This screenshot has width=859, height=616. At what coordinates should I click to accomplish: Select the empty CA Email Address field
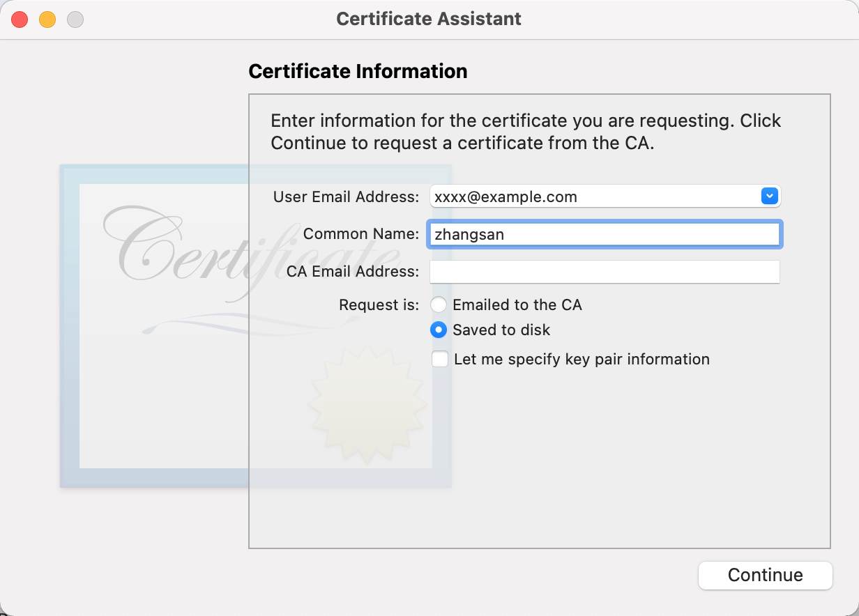(x=605, y=272)
